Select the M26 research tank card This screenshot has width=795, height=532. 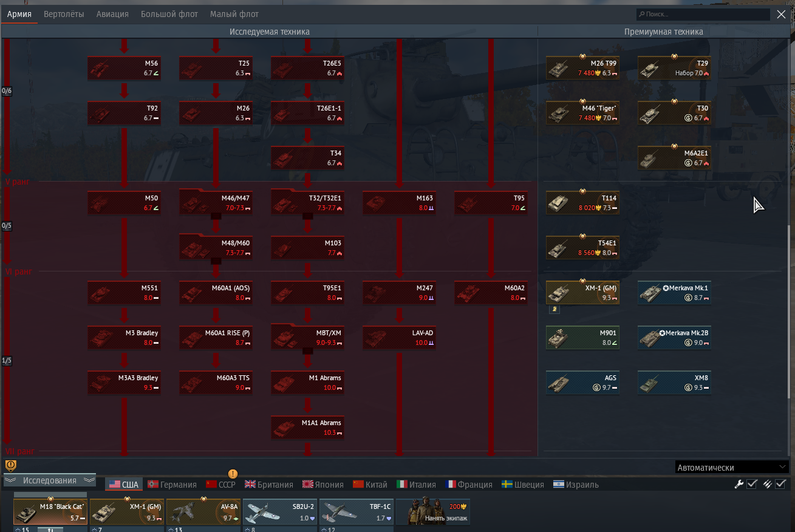pyautogui.click(x=216, y=113)
